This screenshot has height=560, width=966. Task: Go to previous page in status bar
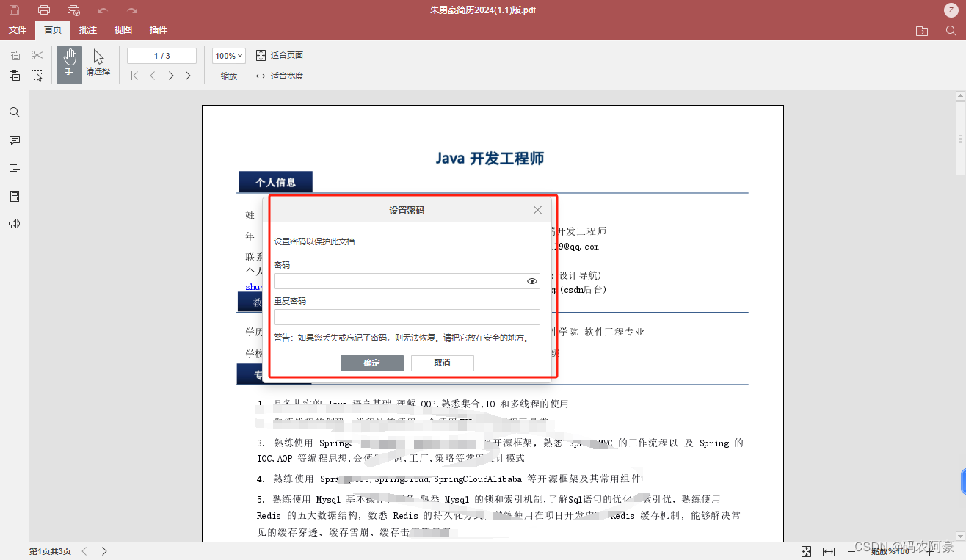[x=84, y=550]
